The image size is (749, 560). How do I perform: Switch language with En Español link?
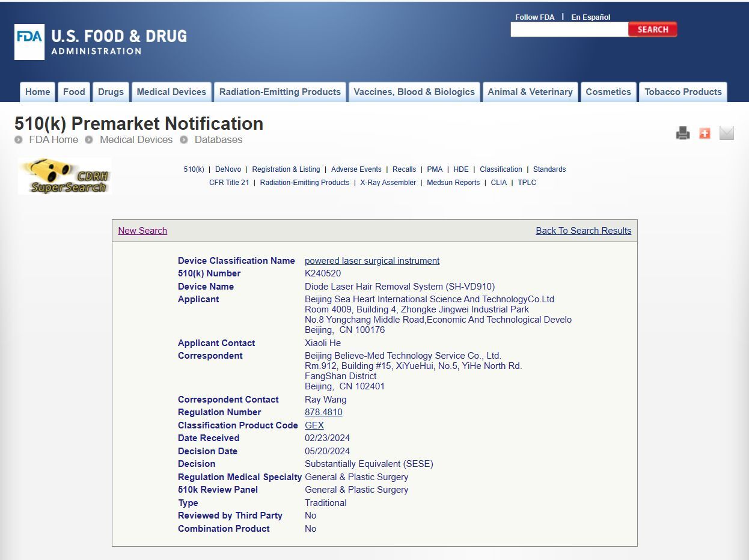click(590, 17)
